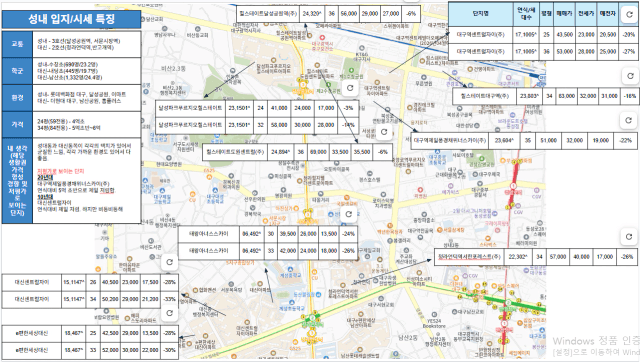Viewport: 640px width, 362px height.
Task: Click the refresh icon above the 힐스테이트도원센트럴 row
Action: click(384, 132)
